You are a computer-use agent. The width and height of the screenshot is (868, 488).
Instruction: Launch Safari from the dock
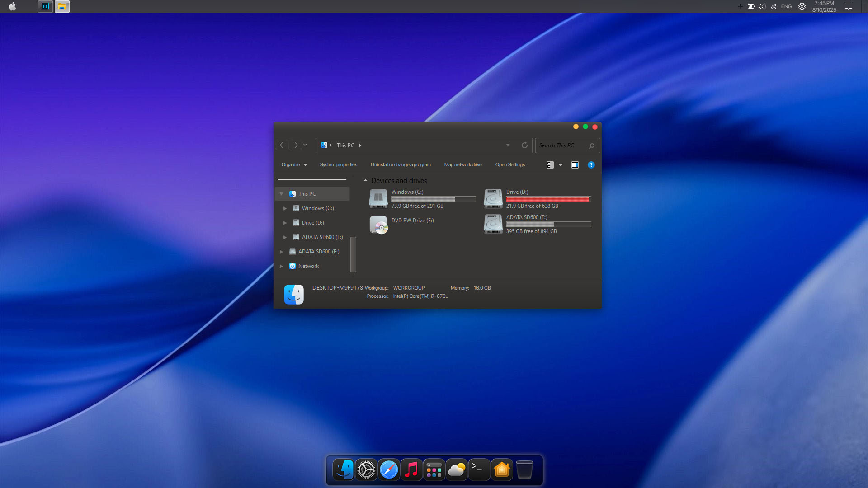click(389, 469)
